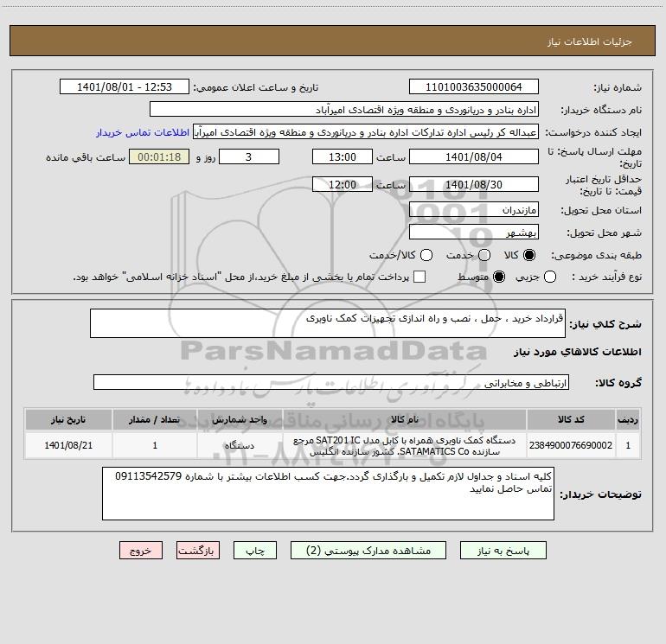Click the تاریخ نیاز column header

[68, 419]
